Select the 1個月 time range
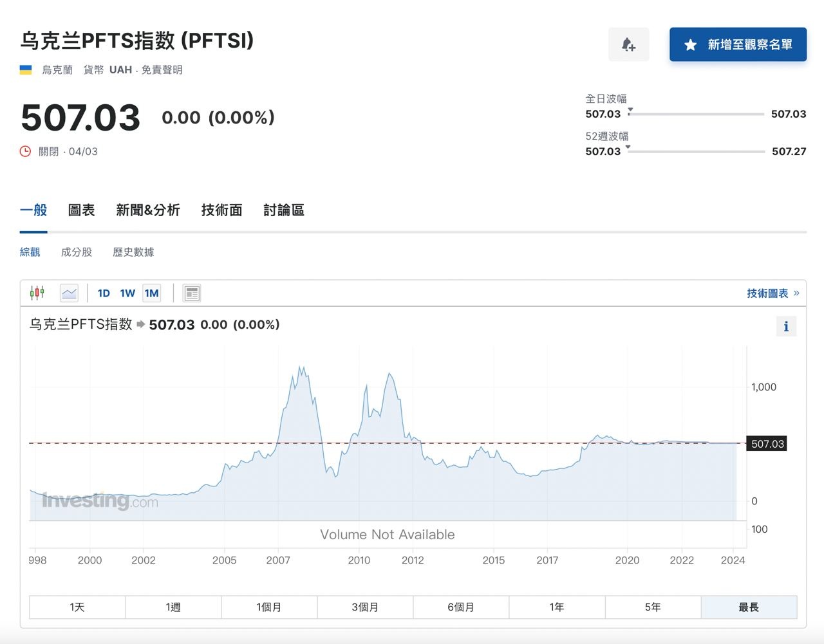 click(269, 607)
